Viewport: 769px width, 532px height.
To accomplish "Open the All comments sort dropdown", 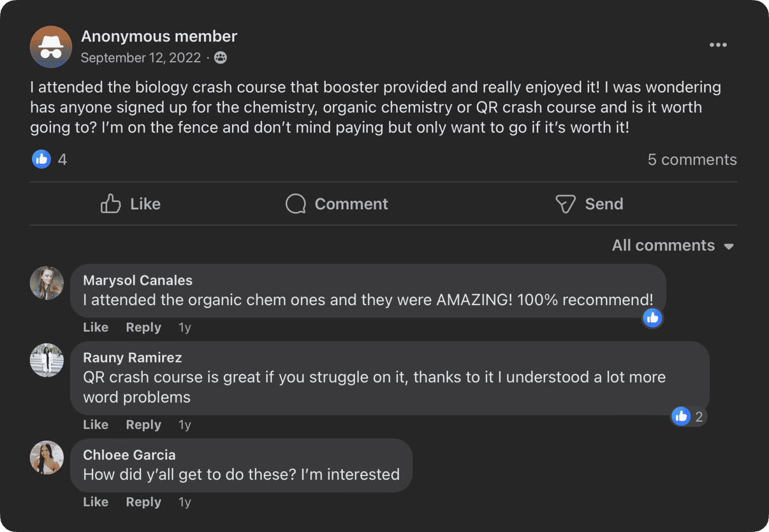I will click(x=663, y=245).
